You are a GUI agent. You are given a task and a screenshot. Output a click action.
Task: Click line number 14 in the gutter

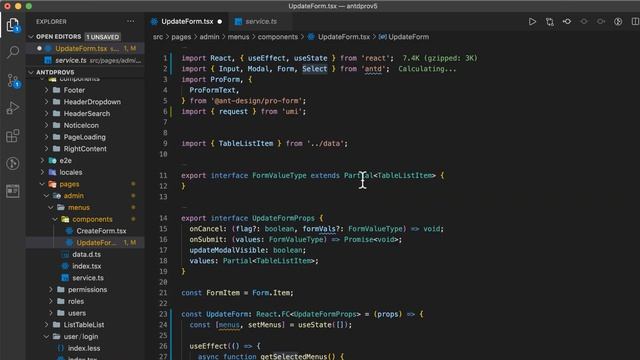(163, 218)
